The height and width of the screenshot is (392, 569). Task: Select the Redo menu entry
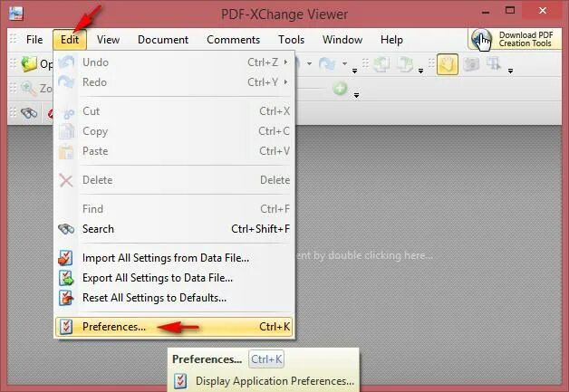click(174, 82)
